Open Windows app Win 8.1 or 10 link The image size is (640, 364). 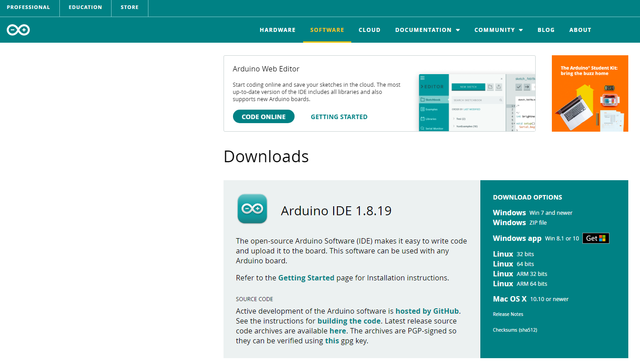point(536,238)
